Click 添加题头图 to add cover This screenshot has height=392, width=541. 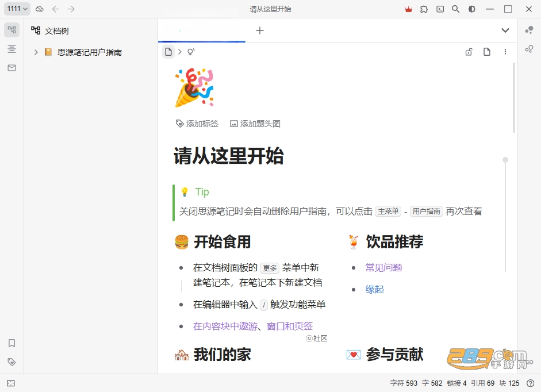(x=255, y=124)
